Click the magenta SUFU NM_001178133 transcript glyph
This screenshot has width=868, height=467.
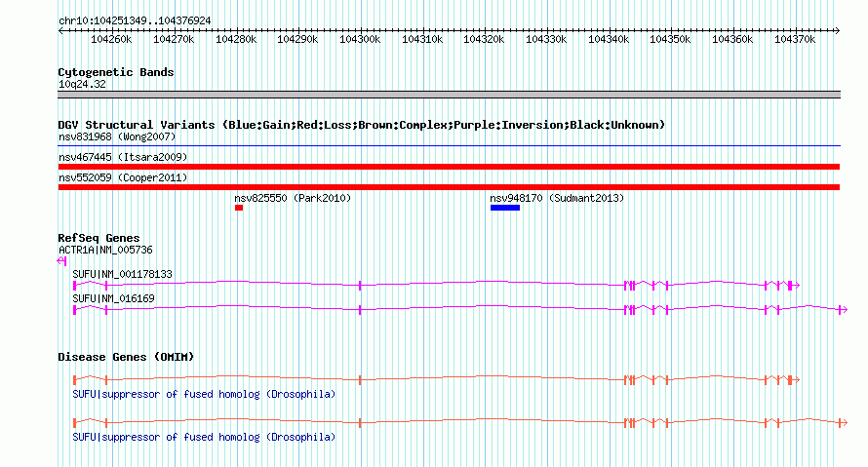(x=436, y=285)
